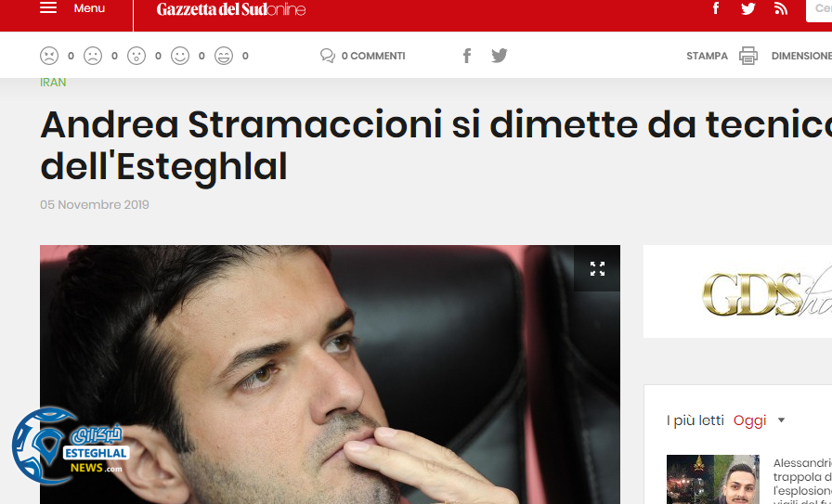
Task: Select the smiling face reaction
Action: click(180, 56)
